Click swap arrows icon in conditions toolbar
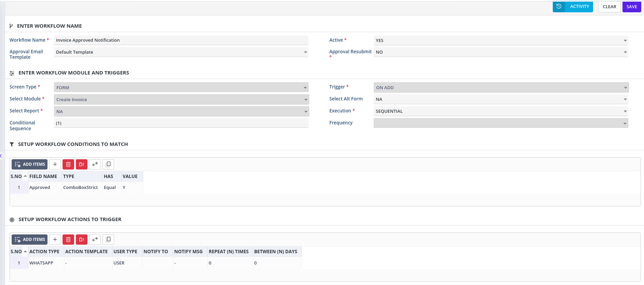This screenshot has width=644, height=285. point(95,164)
